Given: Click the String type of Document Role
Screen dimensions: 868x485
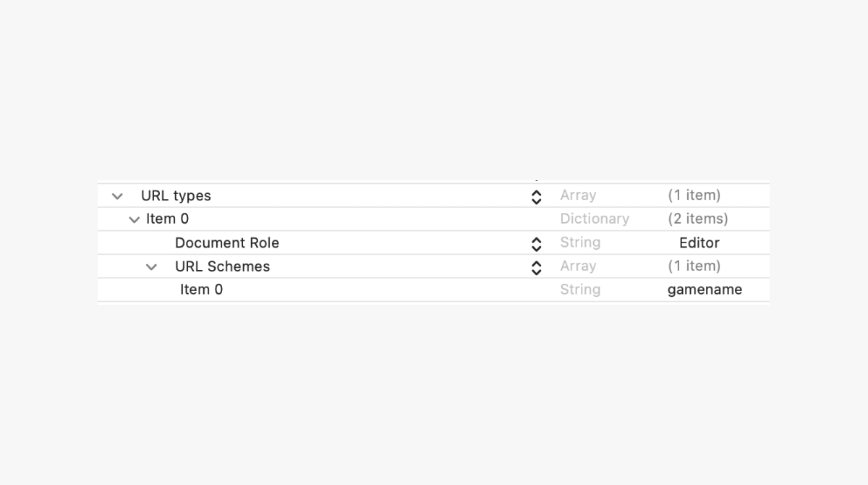Looking at the screenshot, I should 580,242.
